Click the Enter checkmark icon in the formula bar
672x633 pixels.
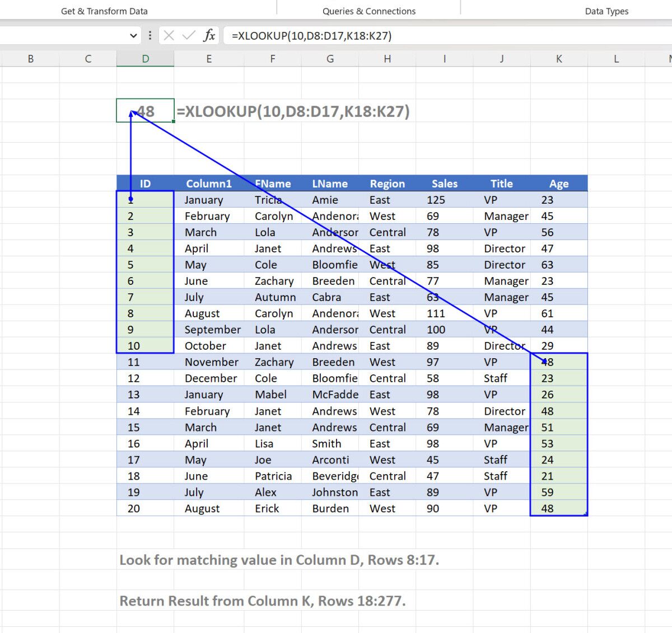click(x=189, y=35)
